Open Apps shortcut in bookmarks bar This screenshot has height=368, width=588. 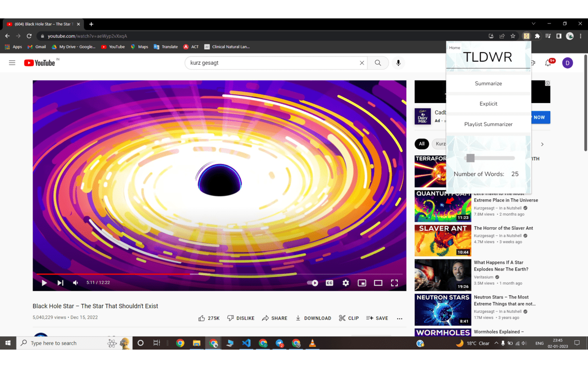click(13, 47)
